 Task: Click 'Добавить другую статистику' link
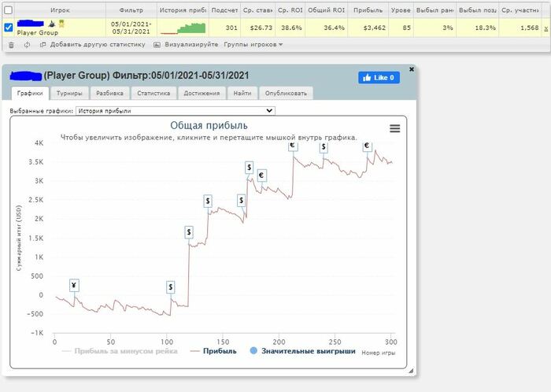tap(98, 45)
